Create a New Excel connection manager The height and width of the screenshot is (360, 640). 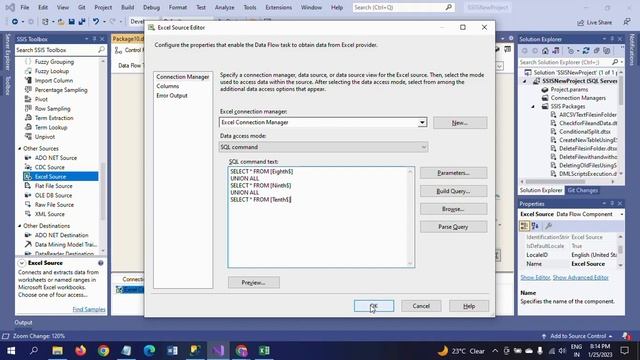coord(460,122)
